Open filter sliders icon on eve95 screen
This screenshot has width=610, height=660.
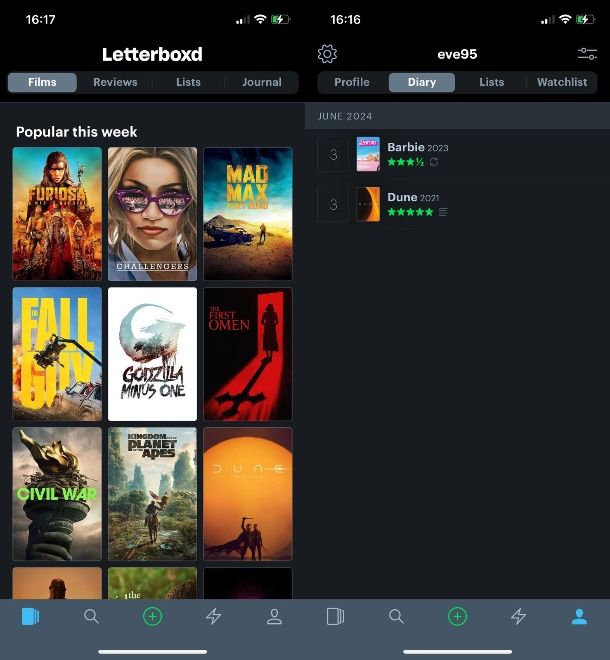[x=587, y=54]
